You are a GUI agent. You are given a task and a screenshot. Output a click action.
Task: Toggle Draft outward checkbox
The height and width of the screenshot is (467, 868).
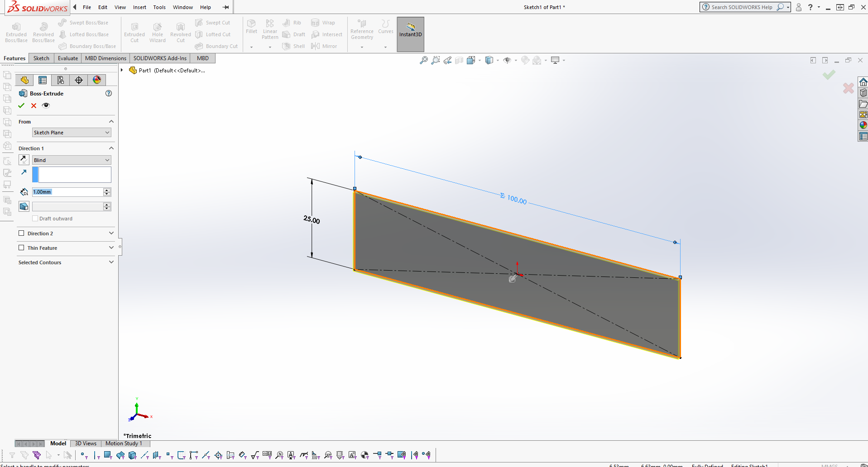[x=35, y=219]
